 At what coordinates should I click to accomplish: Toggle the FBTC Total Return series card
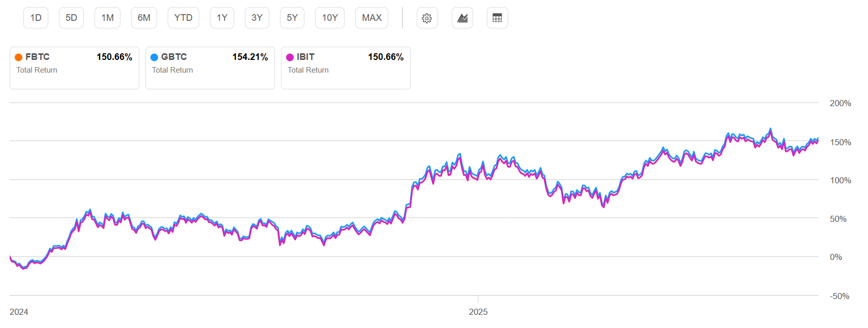coord(74,68)
